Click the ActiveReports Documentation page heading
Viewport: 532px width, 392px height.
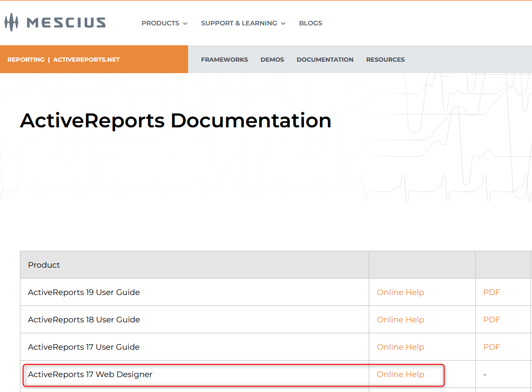coord(176,121)
